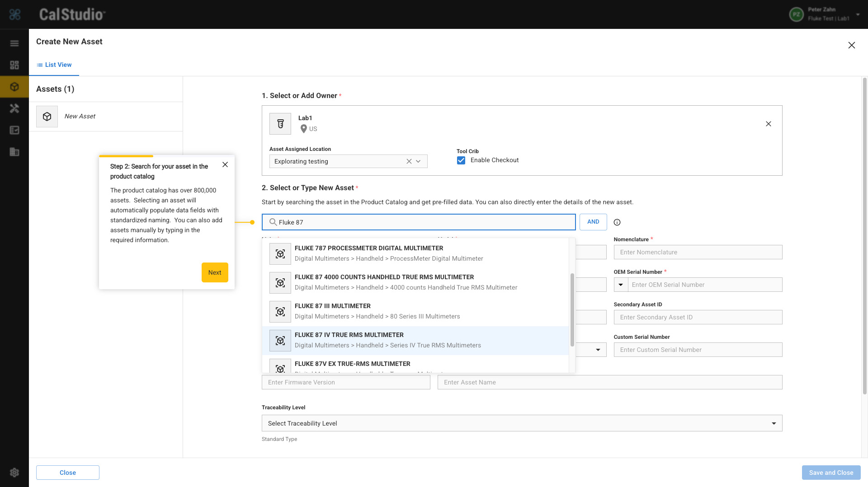Open the hamburger menu in sidebar
Viewport: 868px width, 487px height.
14,43
